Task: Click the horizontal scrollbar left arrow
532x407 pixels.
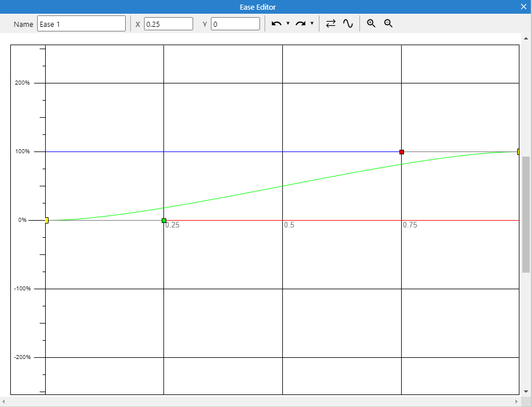Action: pyautogui.click(x=5, y=402)
